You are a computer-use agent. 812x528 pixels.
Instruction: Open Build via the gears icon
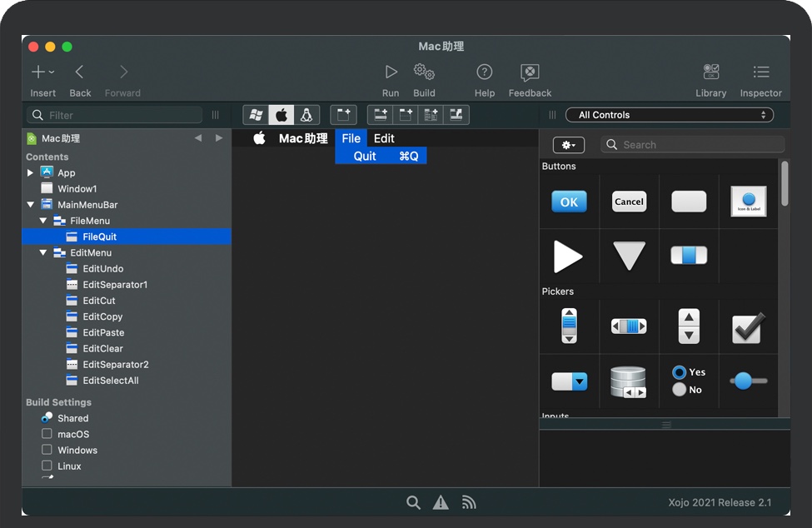(x=424, y=73)
